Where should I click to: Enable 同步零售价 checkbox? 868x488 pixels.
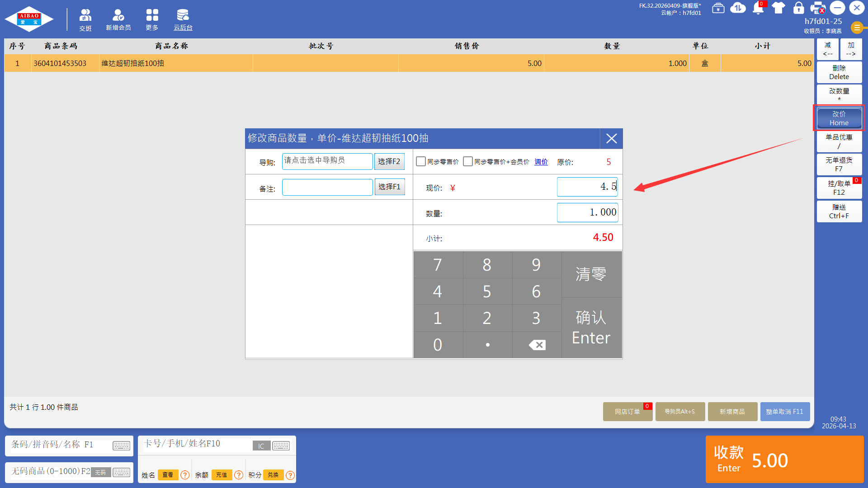(x=421, y=162)
